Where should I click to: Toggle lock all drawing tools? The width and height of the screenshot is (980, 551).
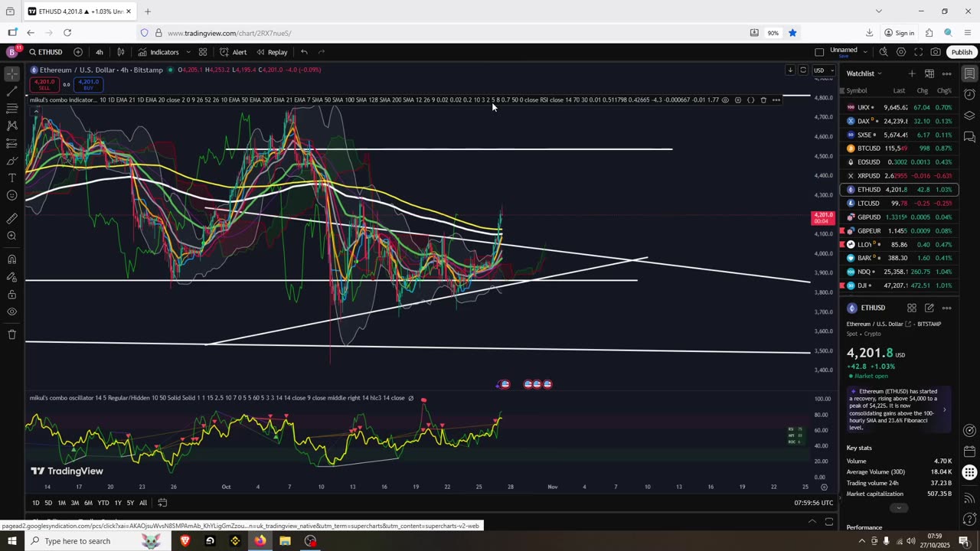coord(11,294)
